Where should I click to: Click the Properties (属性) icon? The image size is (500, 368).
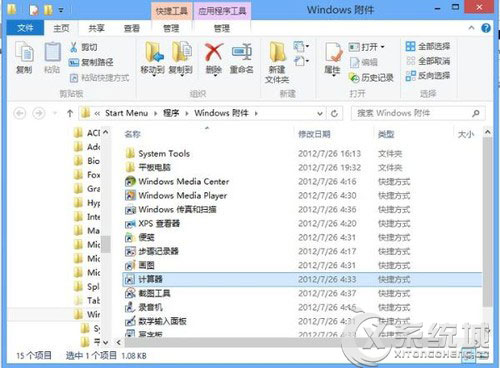click(333, 53)
